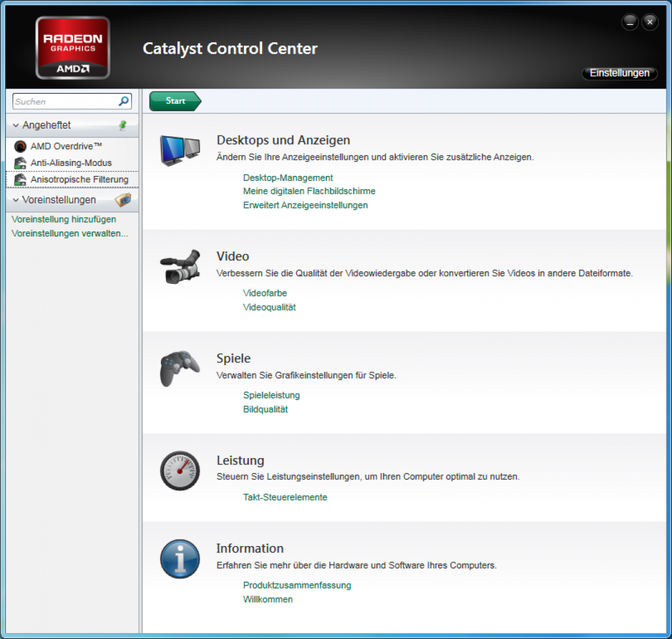Collapse the Angeheftet section
Viewport: 672px width, 639px height.
click(x=16, y=125)
